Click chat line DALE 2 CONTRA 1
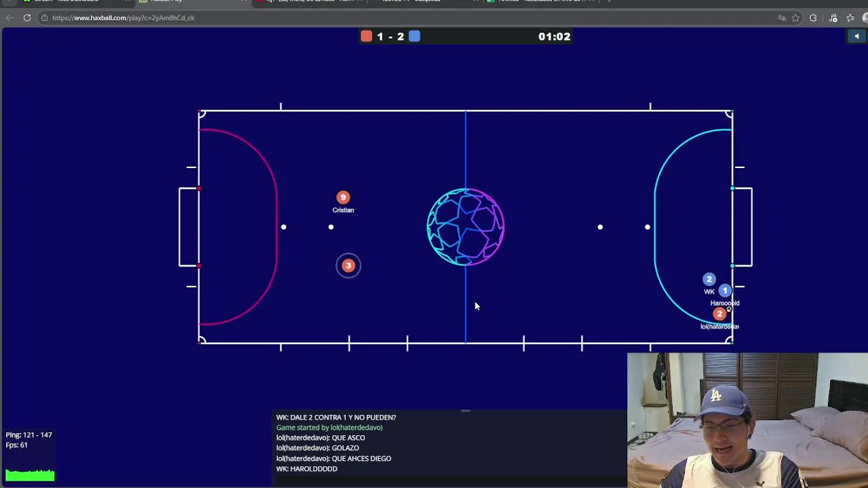This screenshot has height=488, width=868. coord(336,418)
